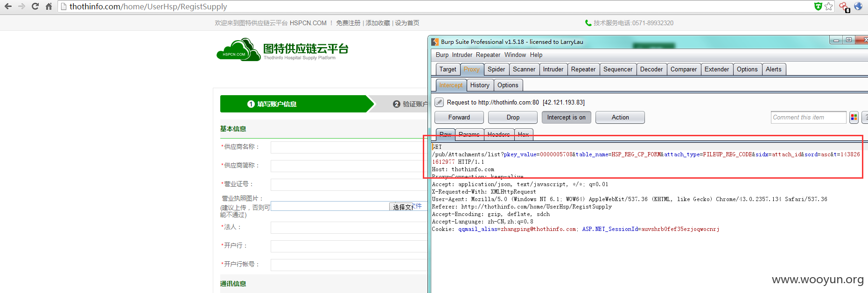Image resolution: width=868 pixels, height=293 pixels.
Task: Click the Comment this item field
Action: coord(808,118)
